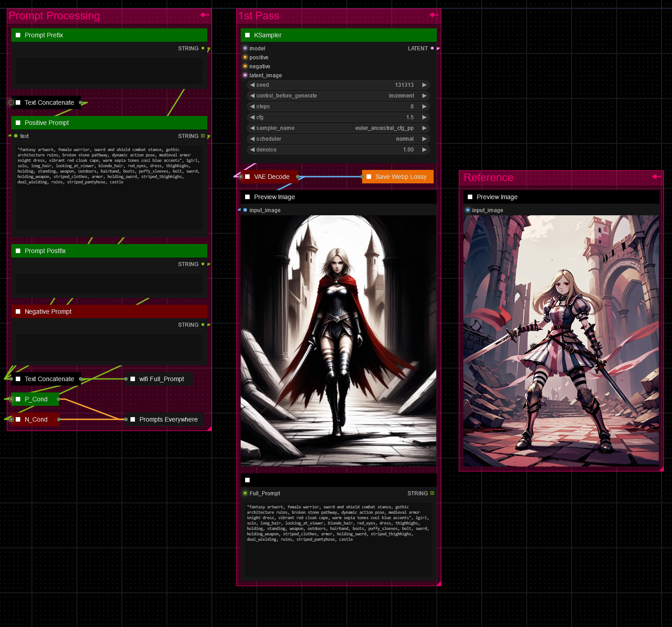
Task: Click the STRING output grid icon on Positive Prompt
Action: point(203,136)
